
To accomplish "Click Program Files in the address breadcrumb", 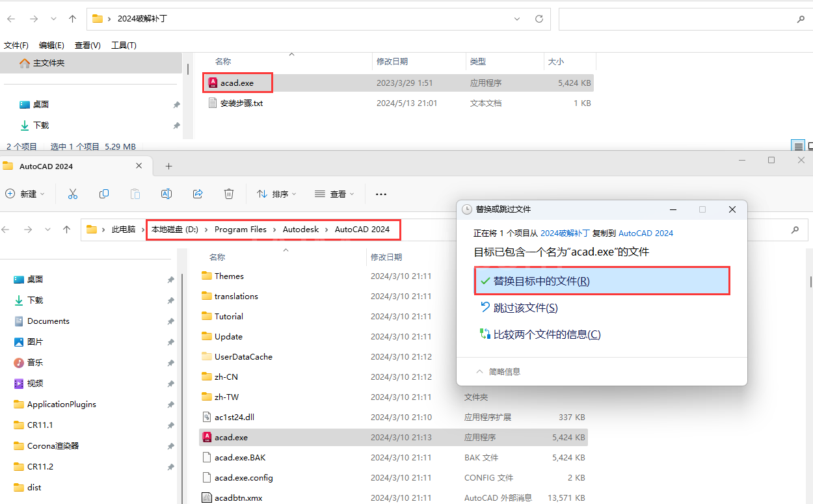I will (x=241, y=230).
